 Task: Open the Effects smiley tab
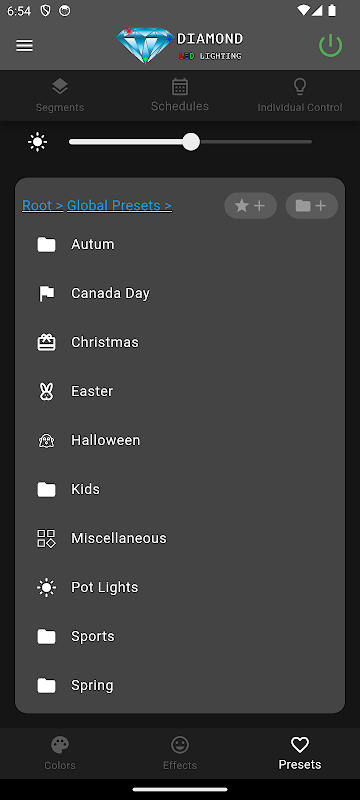(179, 753)
